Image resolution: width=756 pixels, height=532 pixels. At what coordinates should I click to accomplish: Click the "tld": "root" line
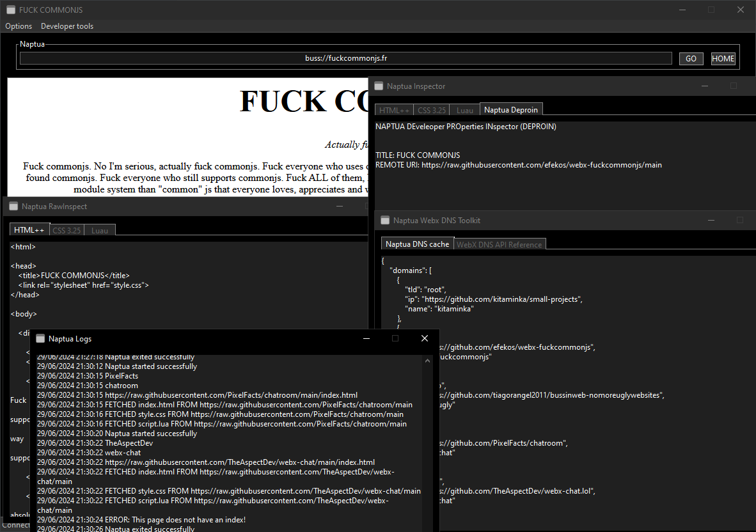pos(425,290)
